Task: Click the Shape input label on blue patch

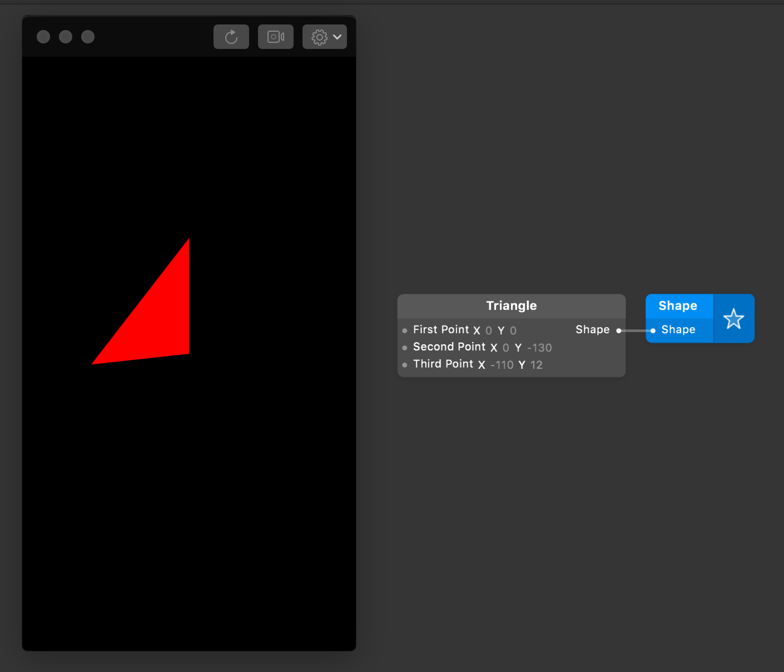Action: [x=678, y=330]
